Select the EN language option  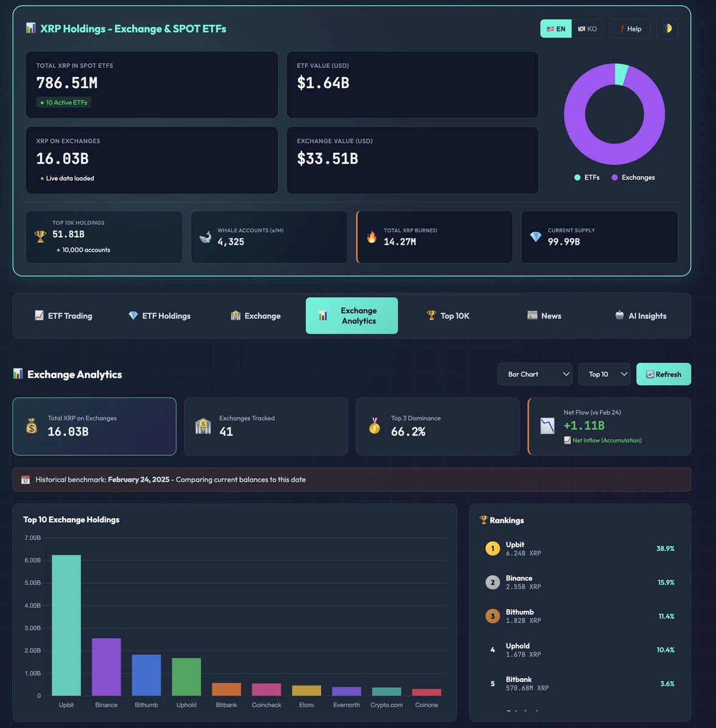(x=555, y=28)
